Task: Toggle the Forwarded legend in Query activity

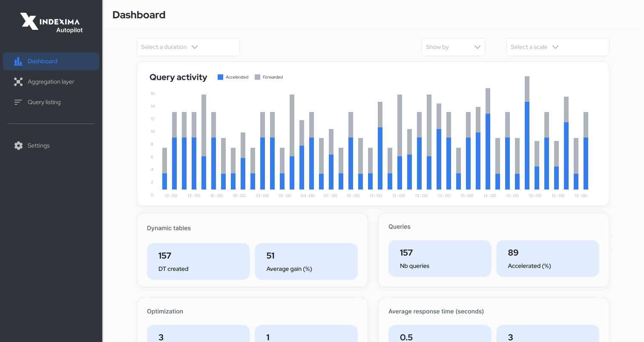Action: (269, 77)
